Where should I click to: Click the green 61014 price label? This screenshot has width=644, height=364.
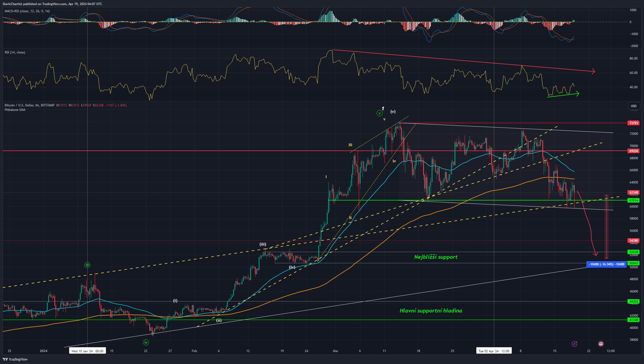click(633, 200)
